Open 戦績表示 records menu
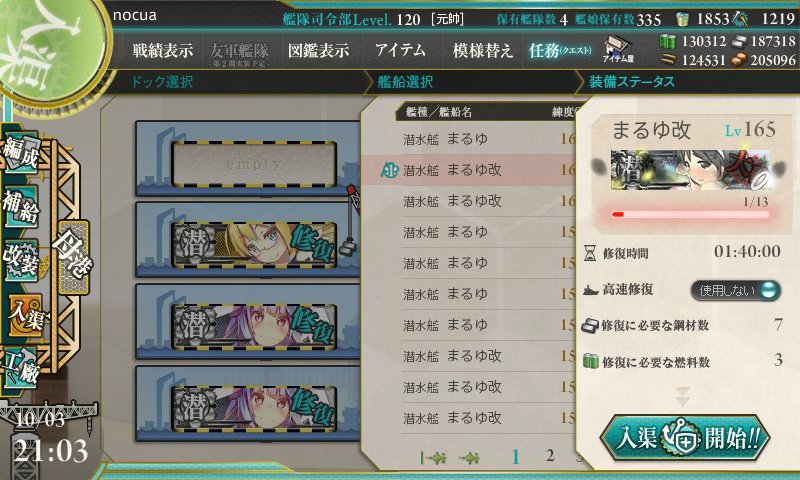The width and height of the screenshot is (800, 480). click(163, 50)
